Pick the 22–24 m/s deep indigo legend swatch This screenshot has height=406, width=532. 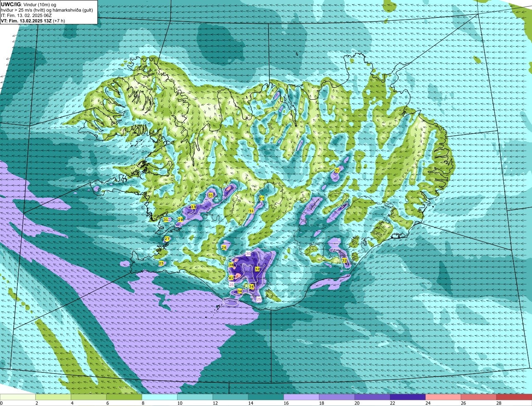[408, 397]
